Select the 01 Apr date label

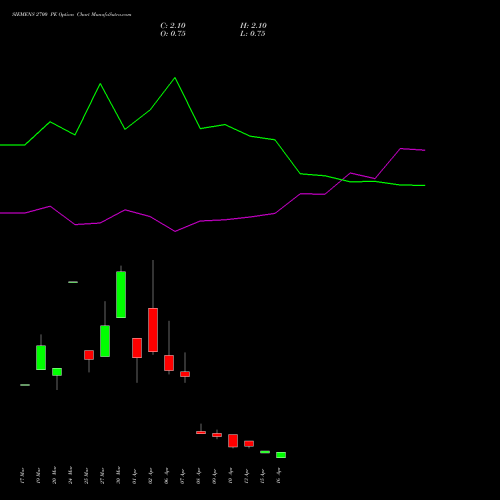134,475
